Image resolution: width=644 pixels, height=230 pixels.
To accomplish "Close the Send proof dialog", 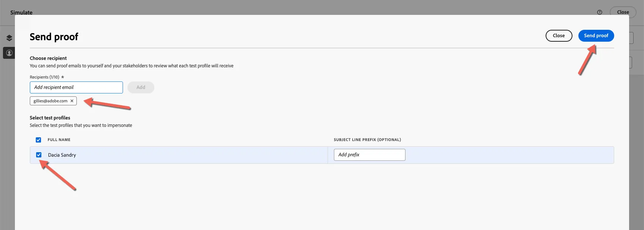I will point(559,36).
